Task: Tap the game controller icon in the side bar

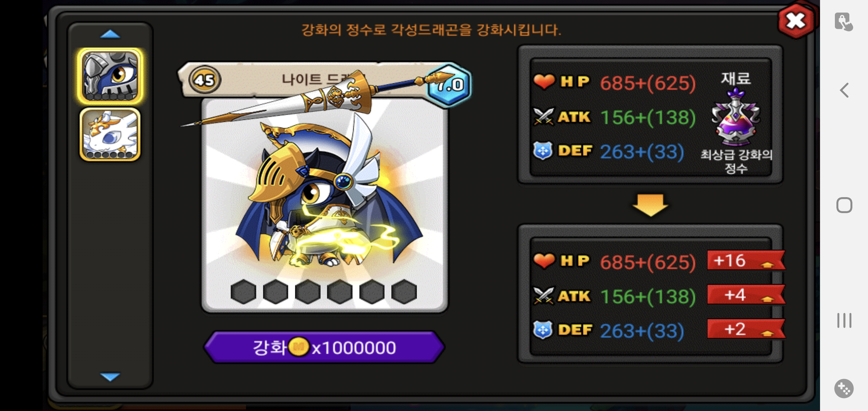Action: click(x=844, y=389)
